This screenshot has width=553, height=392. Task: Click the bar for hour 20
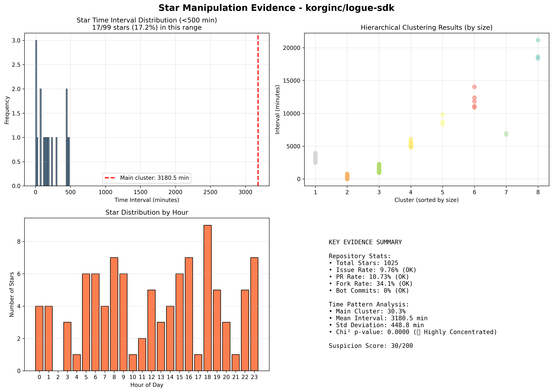coord(226,346)
